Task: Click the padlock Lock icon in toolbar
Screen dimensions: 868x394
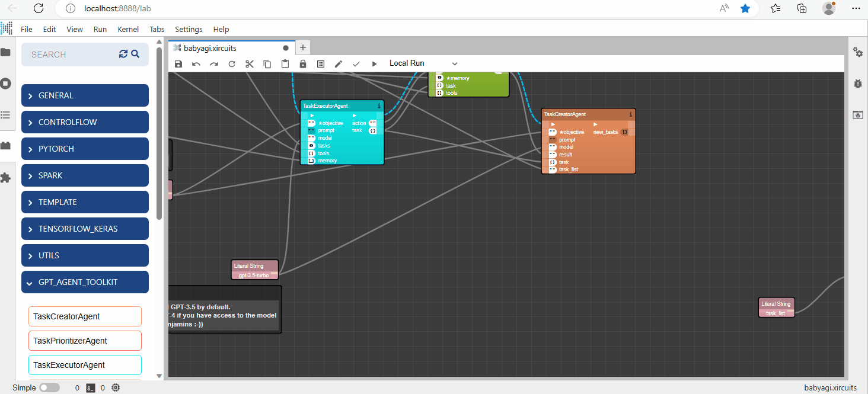Action: click(303, 64)
